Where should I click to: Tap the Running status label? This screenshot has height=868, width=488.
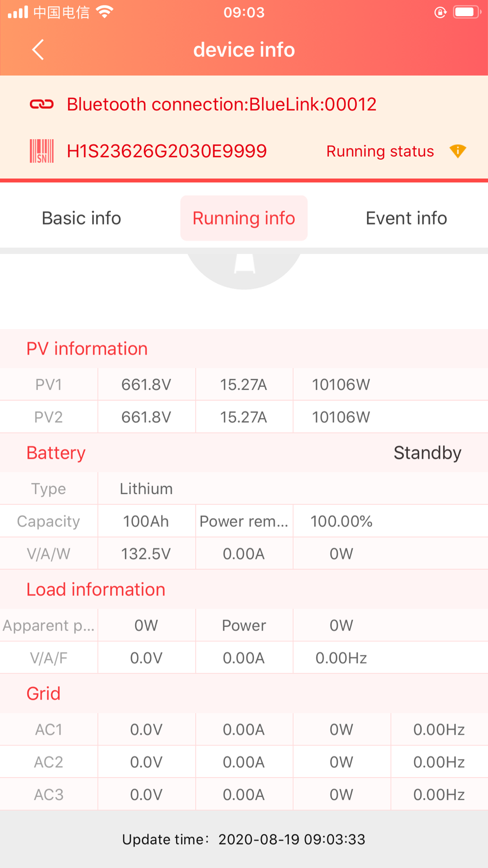[x=380, y=151]
